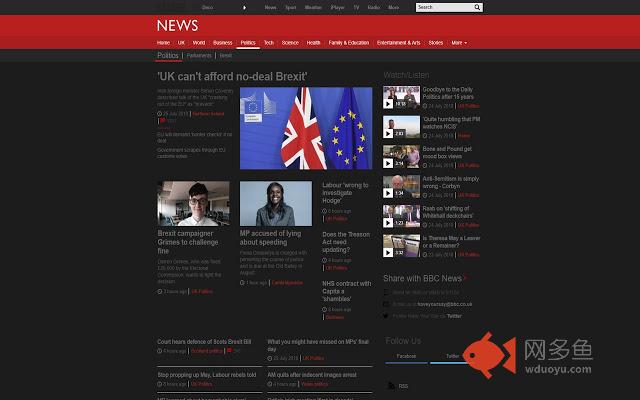Open the Parliaments sub-navigation link
640x400 pixels.
coord(199,56)
